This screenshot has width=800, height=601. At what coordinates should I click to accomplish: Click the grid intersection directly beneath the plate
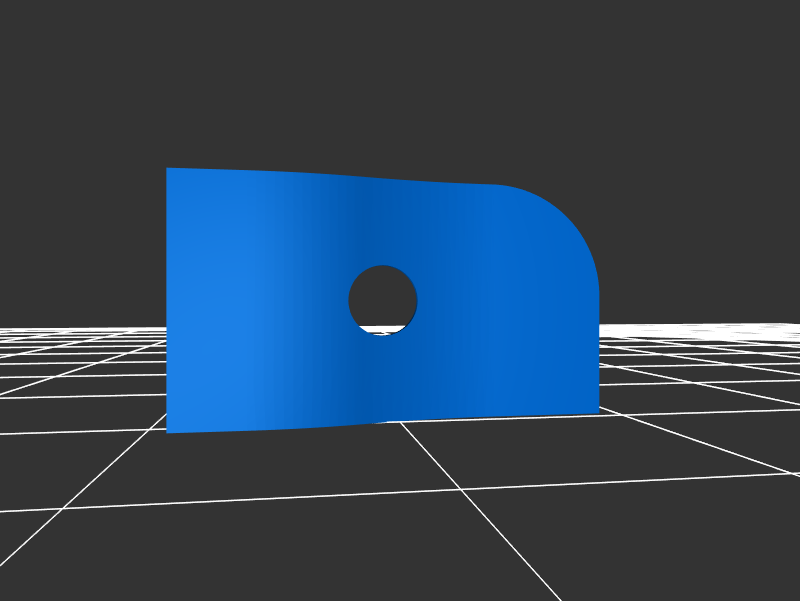coord(401,422)
